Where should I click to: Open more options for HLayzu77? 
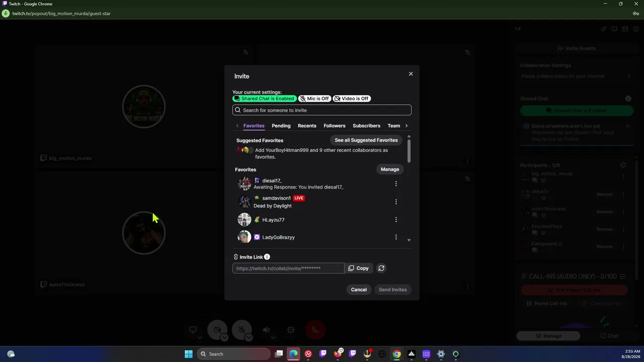tap(396, 220)
